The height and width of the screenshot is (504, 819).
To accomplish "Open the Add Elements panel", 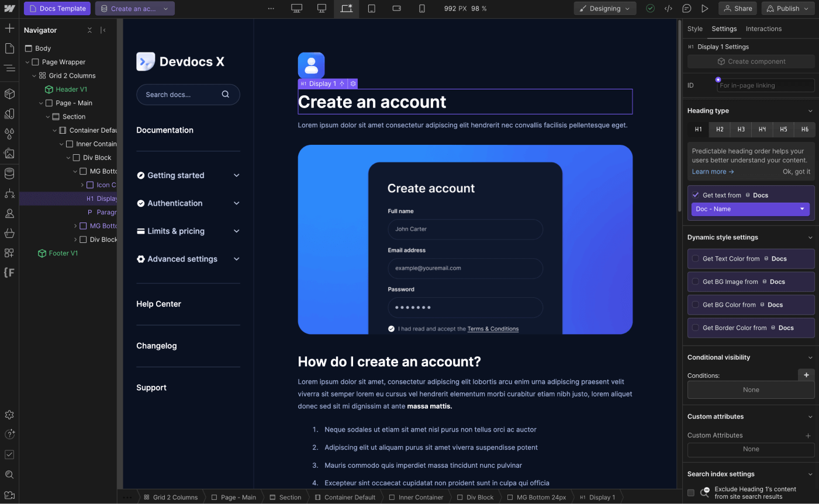I will click(x=9, y=27).
